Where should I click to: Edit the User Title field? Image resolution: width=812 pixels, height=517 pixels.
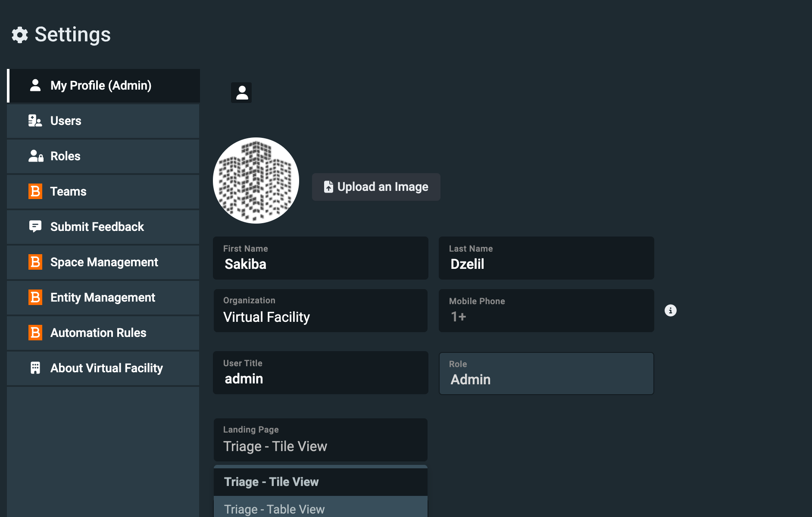coord(320,373)
